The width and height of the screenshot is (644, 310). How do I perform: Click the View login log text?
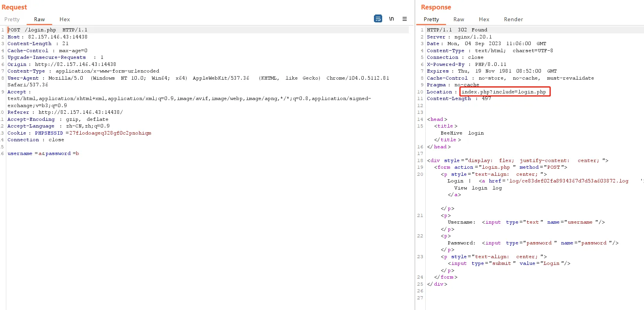(x=478, y=188)
